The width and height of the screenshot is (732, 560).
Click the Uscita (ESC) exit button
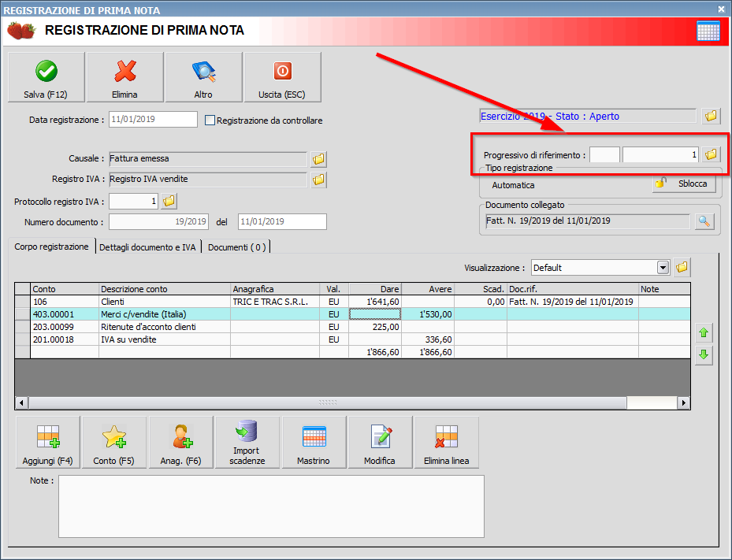click(282, 77)
